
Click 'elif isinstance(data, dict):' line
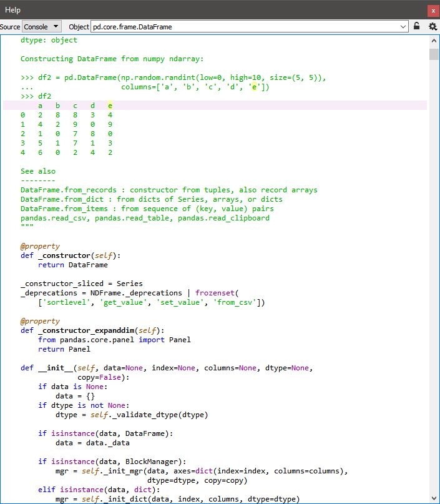[x=99, y=490]
